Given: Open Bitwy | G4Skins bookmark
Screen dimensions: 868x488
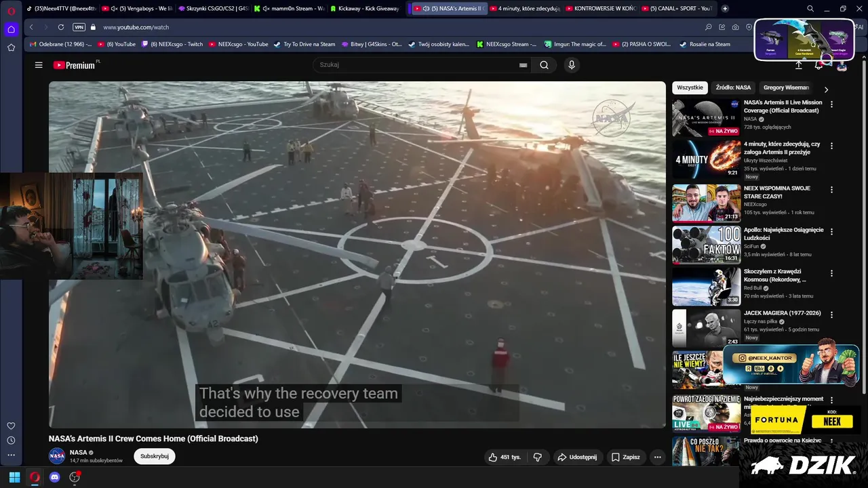Looking at the screenshot, I should pos(372,44).
